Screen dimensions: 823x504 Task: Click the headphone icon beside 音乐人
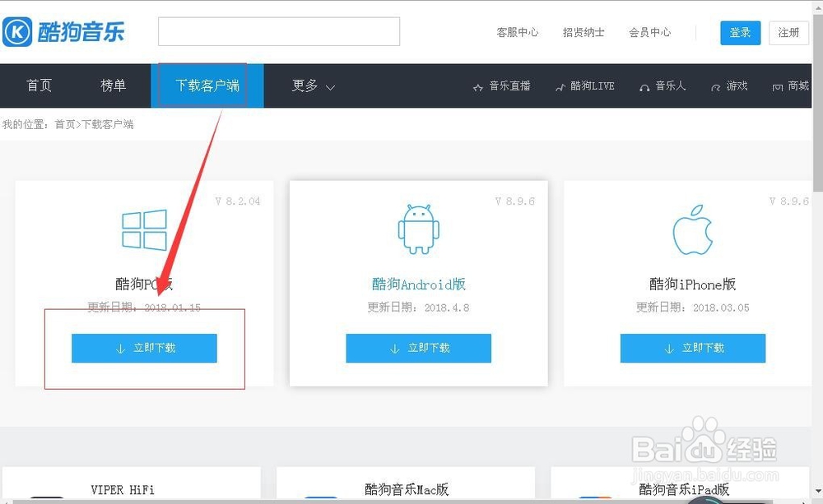(644, 88)
